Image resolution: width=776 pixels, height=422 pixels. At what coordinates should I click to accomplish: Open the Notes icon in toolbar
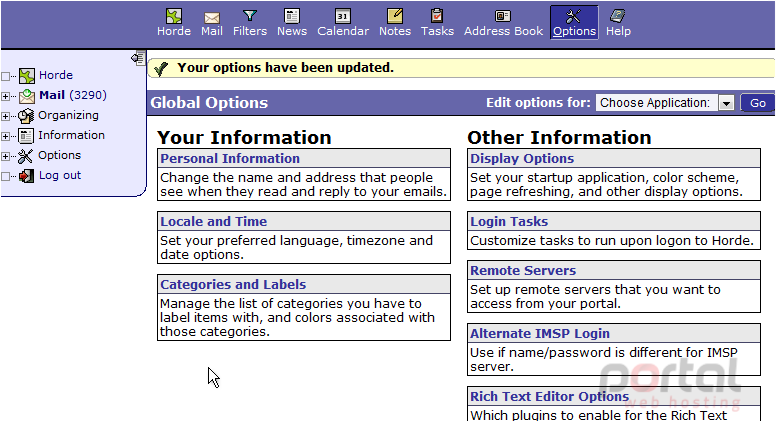point(395,16)
